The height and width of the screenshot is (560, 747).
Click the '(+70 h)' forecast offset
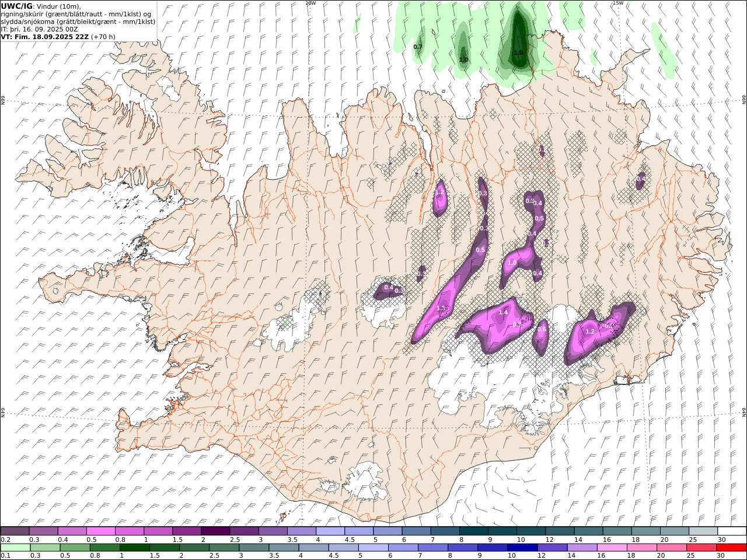click(x=103, y=37)
